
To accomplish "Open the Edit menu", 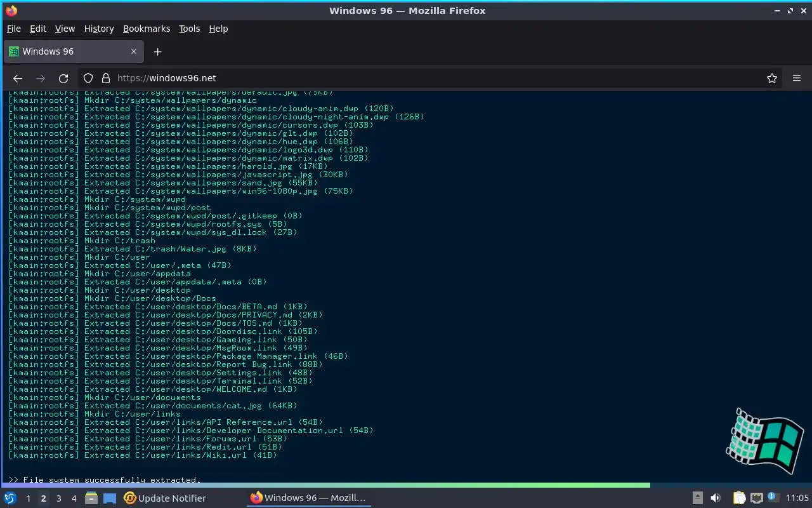I will [x=38, y=29].
